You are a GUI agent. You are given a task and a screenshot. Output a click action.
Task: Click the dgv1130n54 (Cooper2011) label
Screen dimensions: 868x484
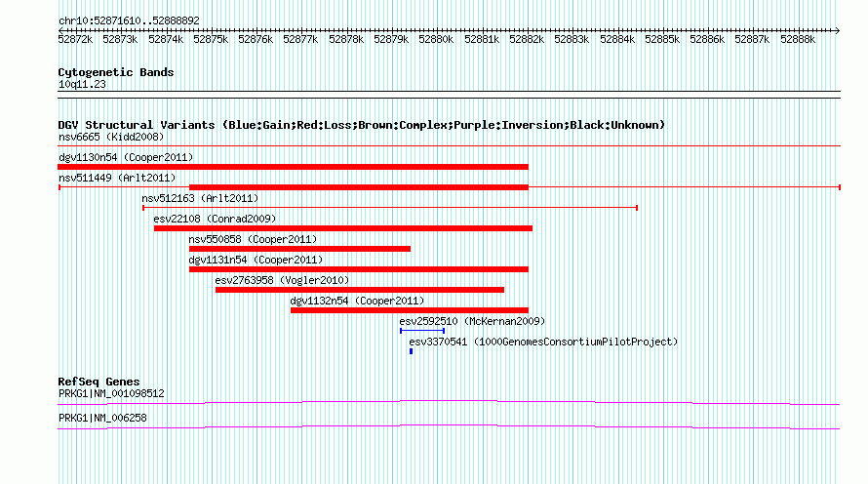click(x=126, y=157)
